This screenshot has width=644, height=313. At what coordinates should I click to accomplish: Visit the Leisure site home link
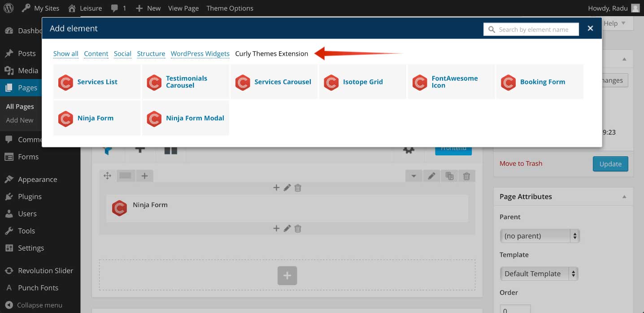(85, 8)
